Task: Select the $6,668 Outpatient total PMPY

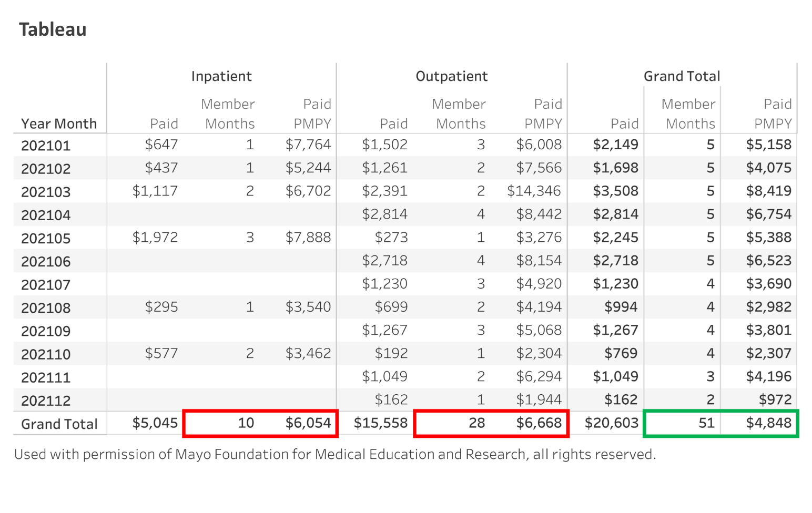Action: 539,422
